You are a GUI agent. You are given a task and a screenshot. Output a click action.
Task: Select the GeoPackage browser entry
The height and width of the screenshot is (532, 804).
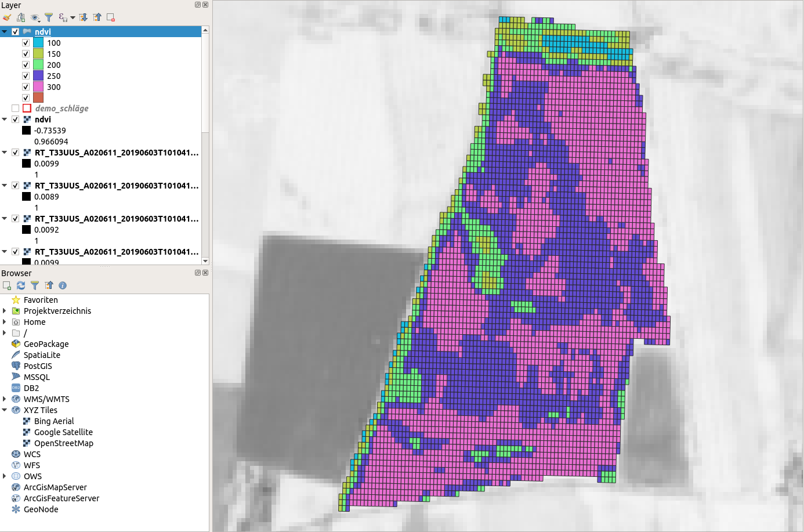click(46, 344)
